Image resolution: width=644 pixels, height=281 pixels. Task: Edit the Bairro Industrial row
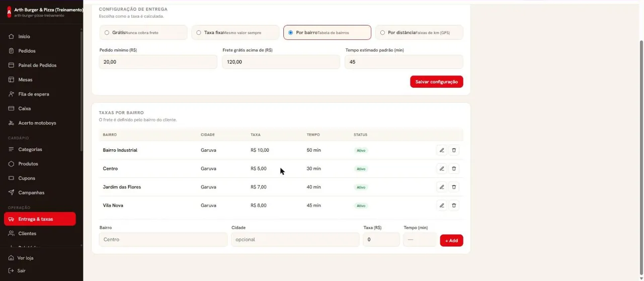(442, 150)
